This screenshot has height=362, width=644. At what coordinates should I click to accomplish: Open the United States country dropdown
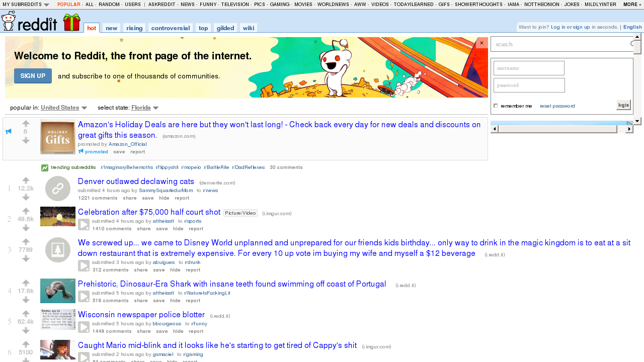click(64, 108)
